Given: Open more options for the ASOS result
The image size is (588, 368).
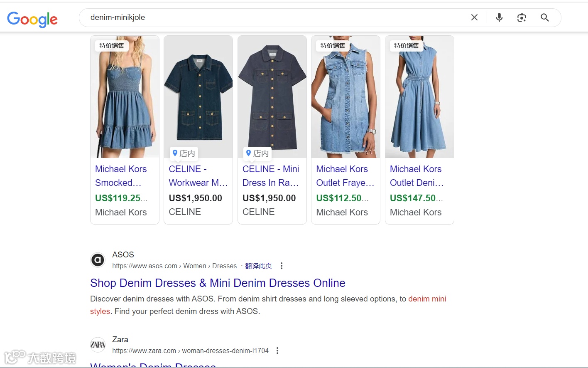Looking at the screenshot, I should [x=282, y=266].
